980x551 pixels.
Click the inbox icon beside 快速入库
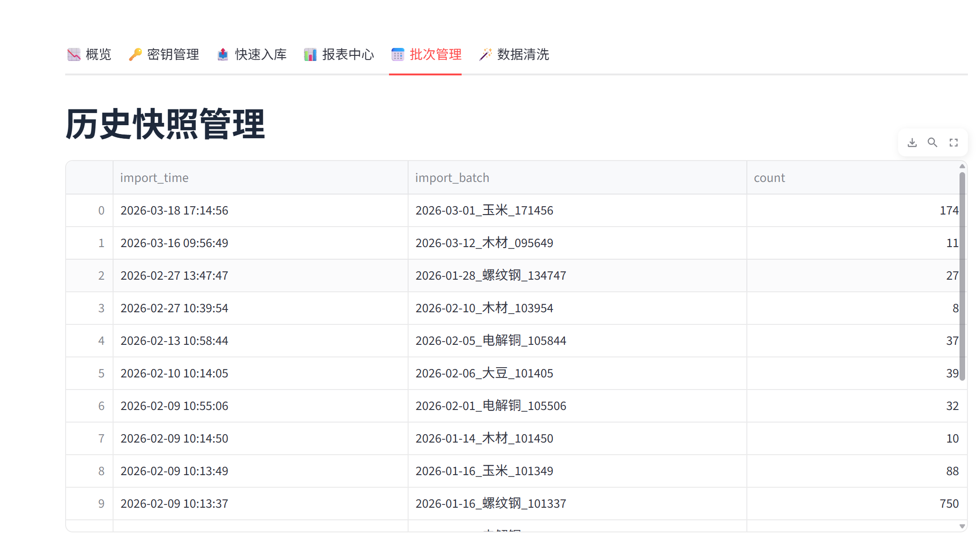pos(223,54)
